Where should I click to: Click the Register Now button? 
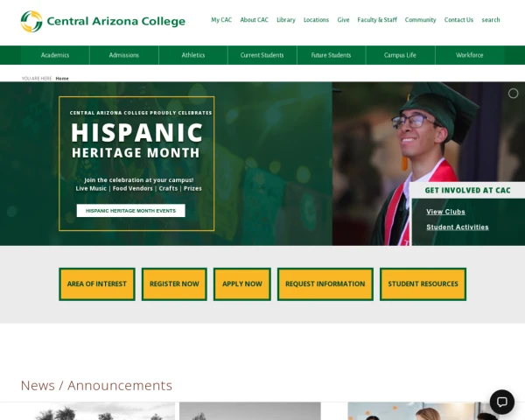174,284
